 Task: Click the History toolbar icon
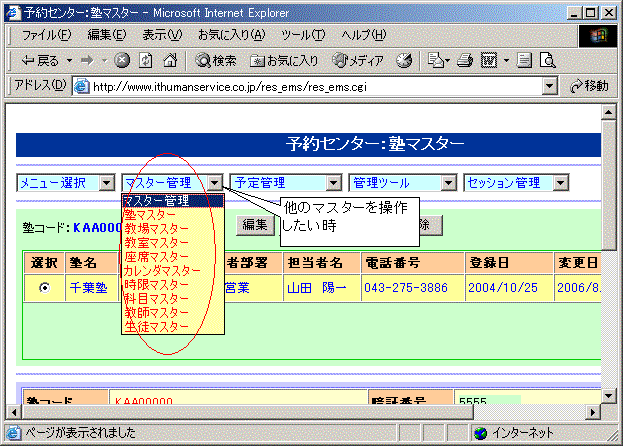coord(404,60)
